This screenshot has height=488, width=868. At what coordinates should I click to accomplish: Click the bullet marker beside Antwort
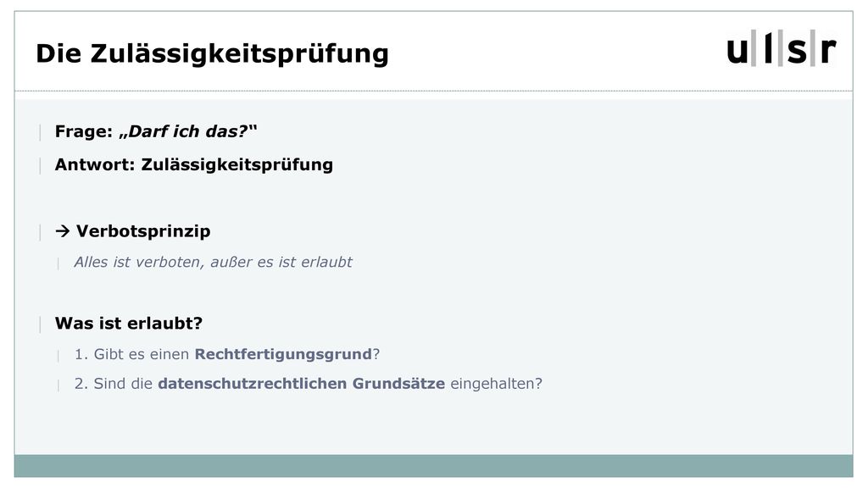point(40,165)
